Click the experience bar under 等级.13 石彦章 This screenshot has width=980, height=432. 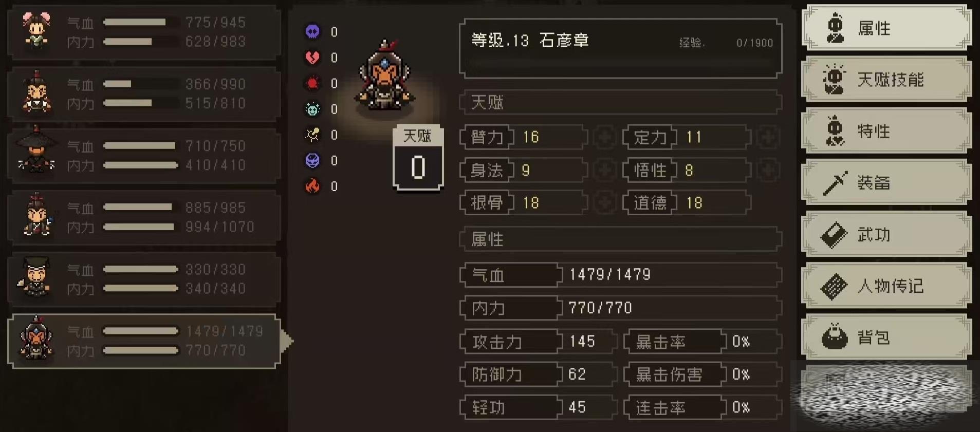(x=620, y=64)
